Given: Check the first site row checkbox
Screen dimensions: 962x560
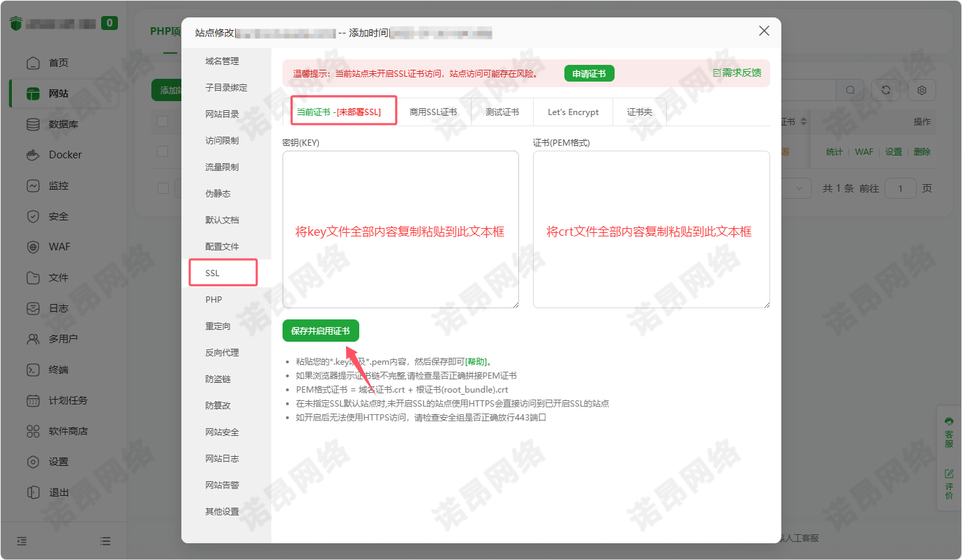Looking at the screenshot, I should 163,151.
